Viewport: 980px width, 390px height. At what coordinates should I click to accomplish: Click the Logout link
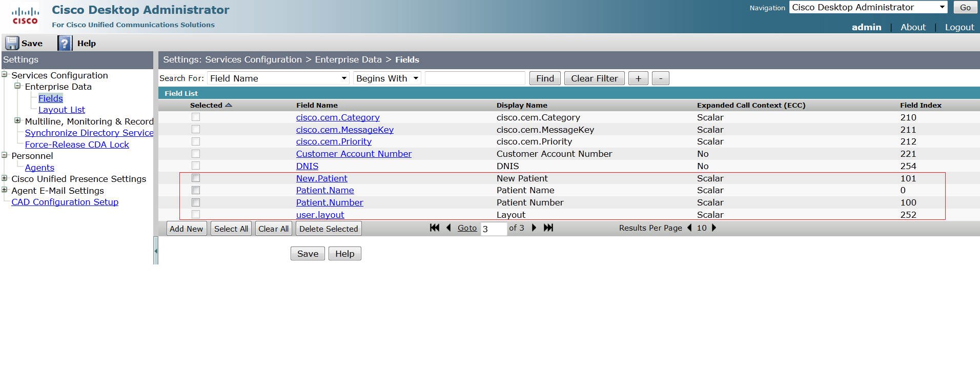pyautogui.click(x=959, y=27)
